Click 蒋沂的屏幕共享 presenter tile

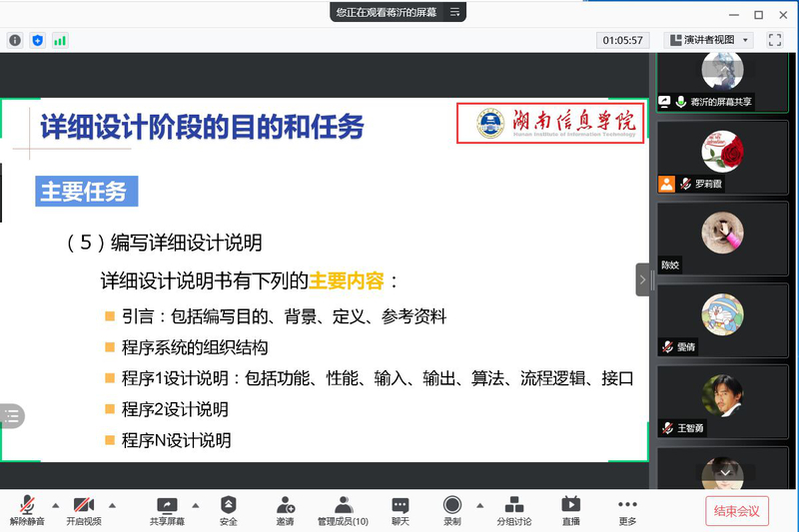(722, 83)
